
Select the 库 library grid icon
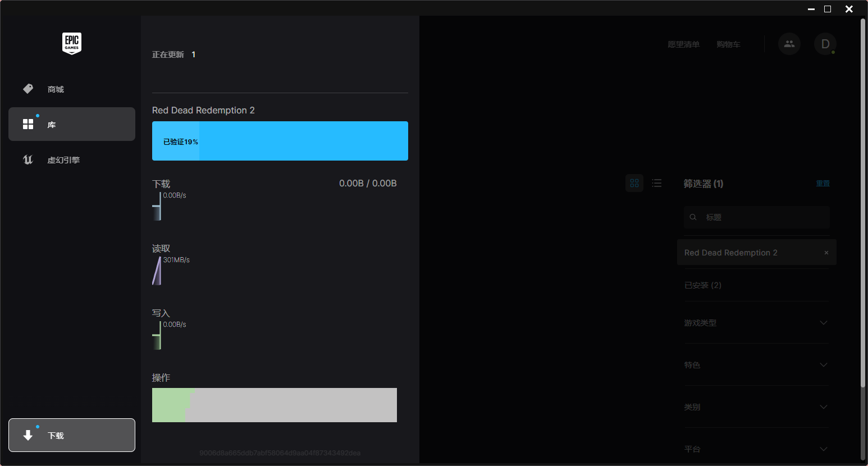(x=28, y=124)
